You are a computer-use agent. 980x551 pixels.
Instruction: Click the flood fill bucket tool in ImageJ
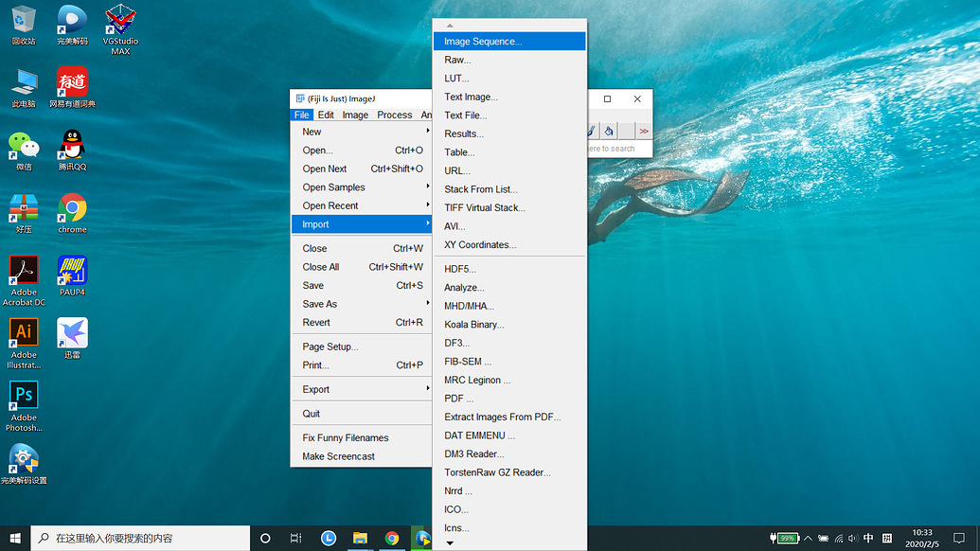point(609,132)
